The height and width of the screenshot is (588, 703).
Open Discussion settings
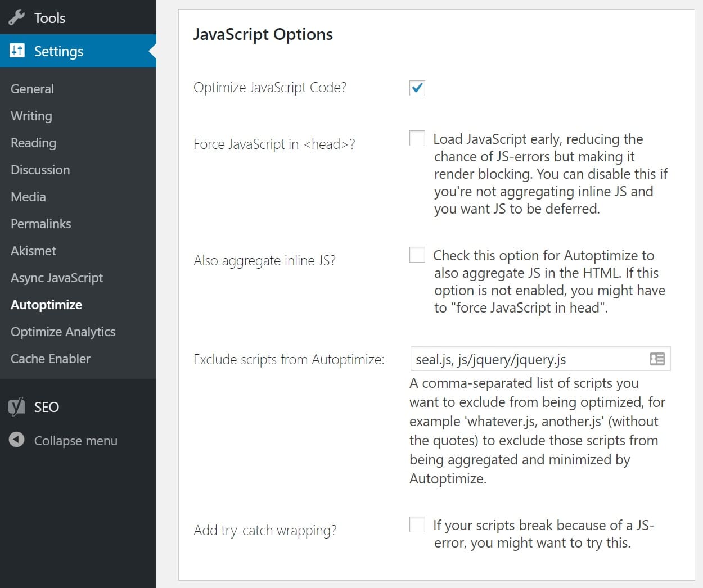40,170
